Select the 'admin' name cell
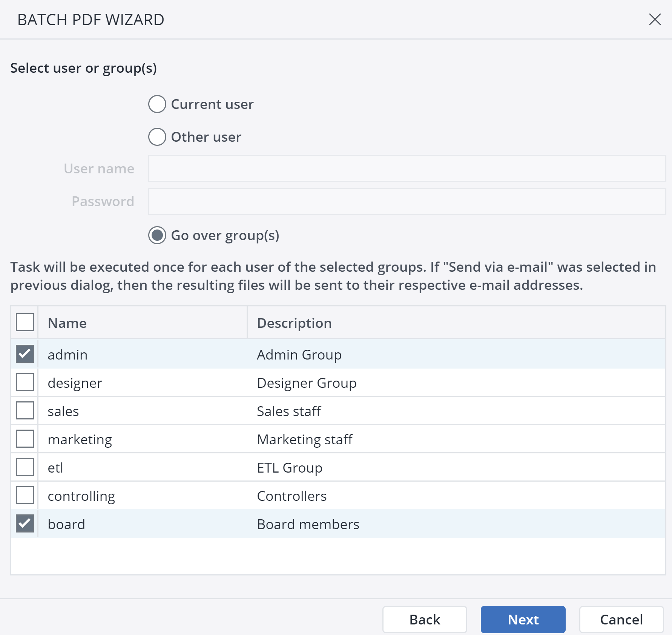This screenshot has height=635, width=672. tap(143, 354)
